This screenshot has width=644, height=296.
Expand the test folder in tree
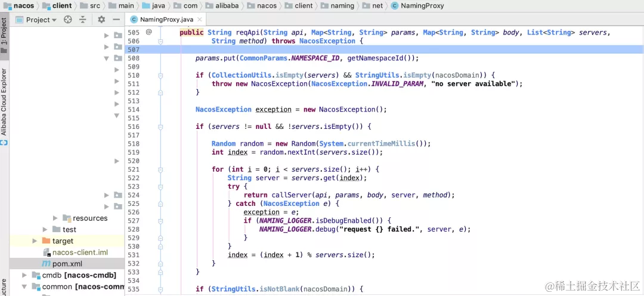(45, 229)
